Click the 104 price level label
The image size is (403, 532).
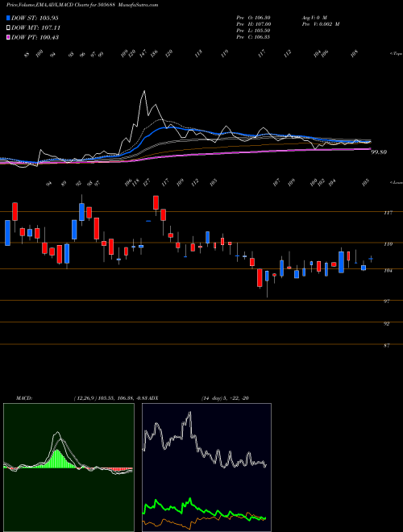click(388, 270)
